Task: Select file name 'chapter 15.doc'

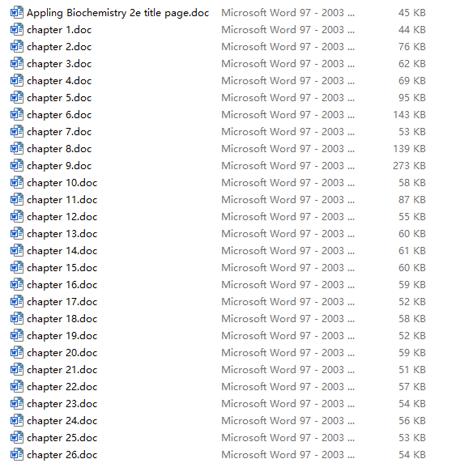Action: coord(62,268)
